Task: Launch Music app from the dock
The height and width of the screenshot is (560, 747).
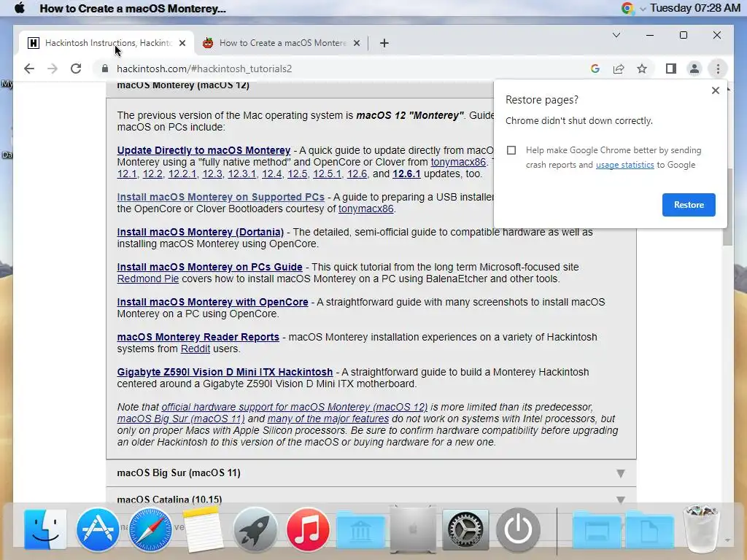Action: [308, 529]
